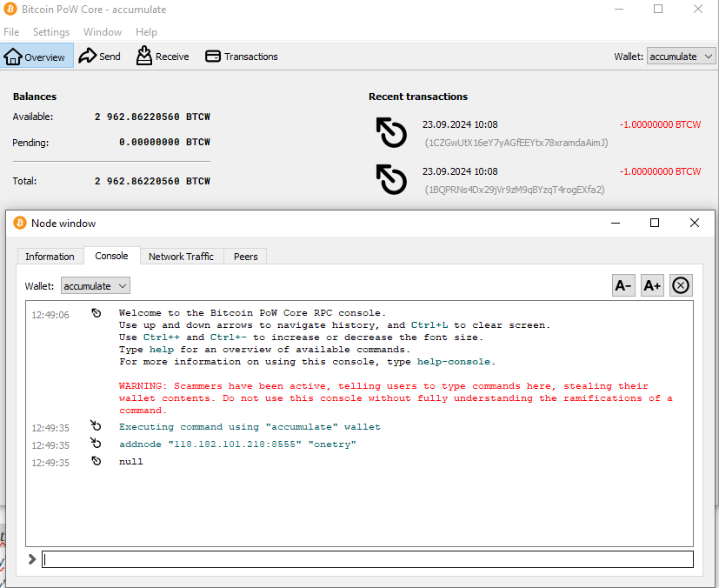
Task: Click the 'Recent transactions' heading
Action: [x=417, y=97]
